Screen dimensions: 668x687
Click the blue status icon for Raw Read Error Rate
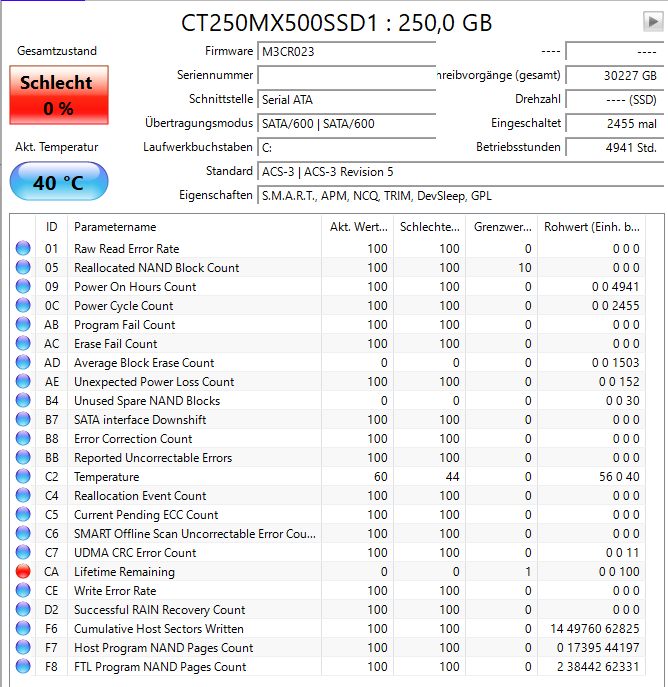click(x=23, y=248)
